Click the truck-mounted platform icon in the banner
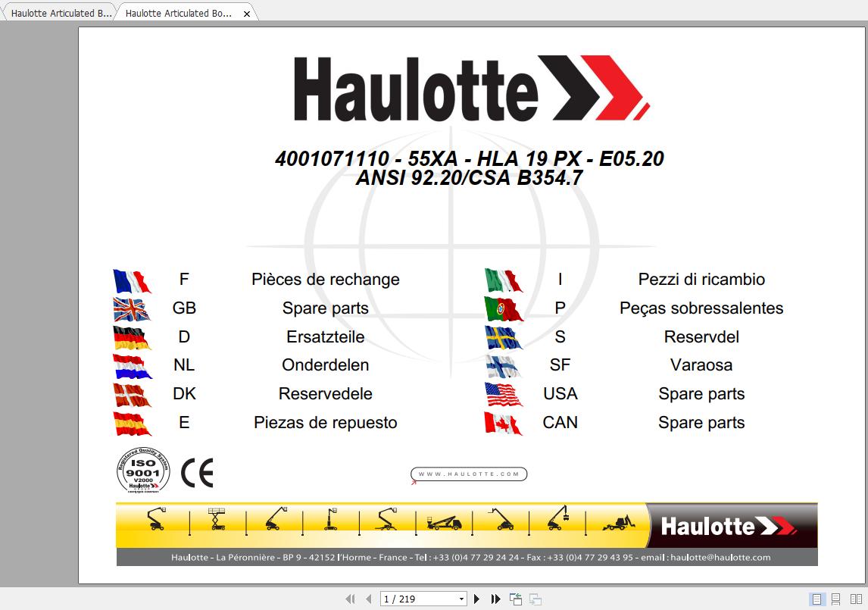The width and height of the screenshot is (868, 610). click(x=444, y=522)
